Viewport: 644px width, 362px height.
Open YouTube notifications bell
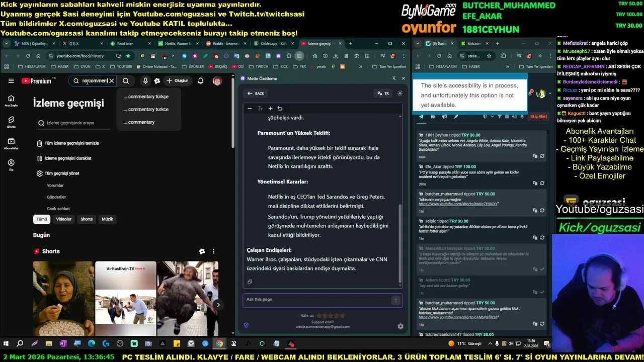(201, 80)
